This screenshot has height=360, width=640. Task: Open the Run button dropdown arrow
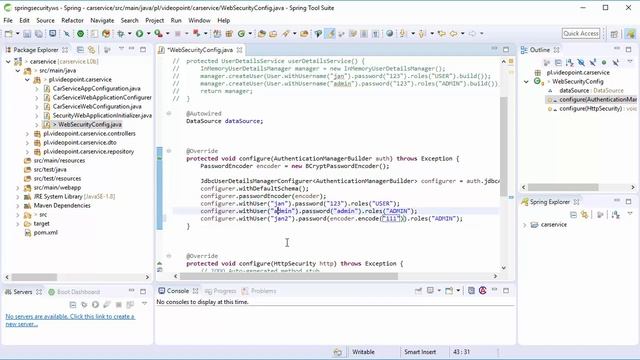coord(149,33)
